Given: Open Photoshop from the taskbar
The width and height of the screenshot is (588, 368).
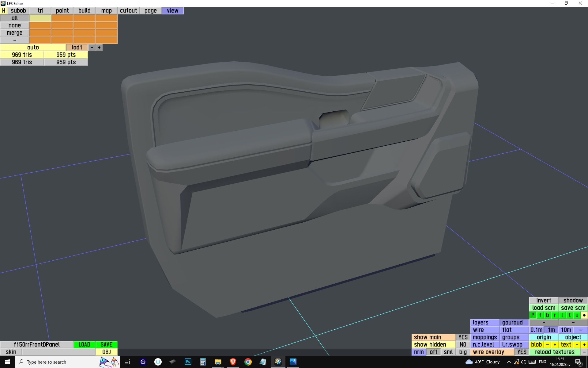Looking at the screenshot, I should click(x=188, y=362).
